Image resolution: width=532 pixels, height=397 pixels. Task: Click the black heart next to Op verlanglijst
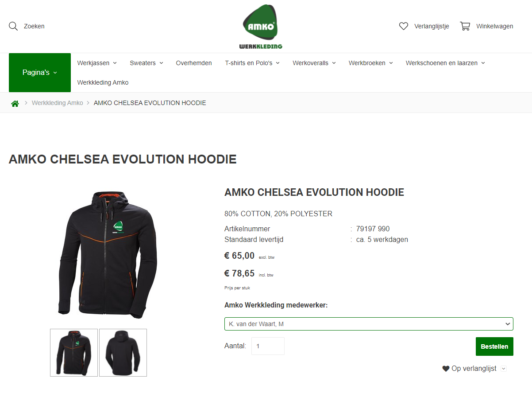click(x=446, y=369)
